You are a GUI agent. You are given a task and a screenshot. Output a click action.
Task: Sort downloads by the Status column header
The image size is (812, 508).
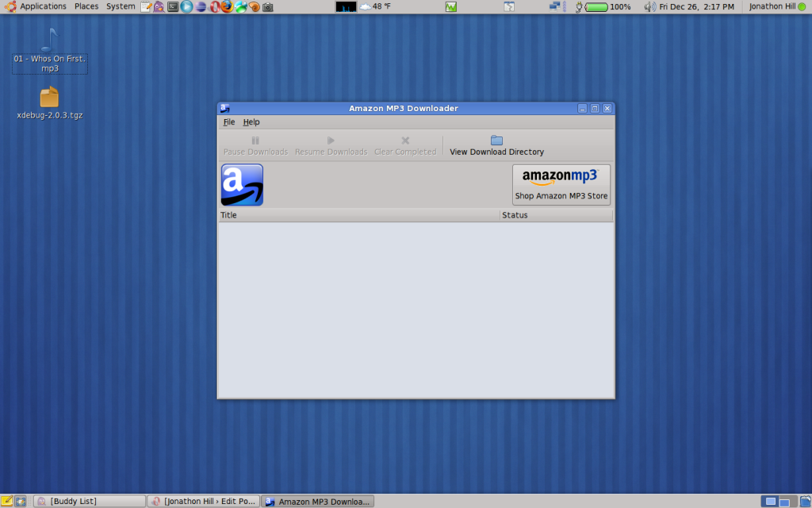556,215
